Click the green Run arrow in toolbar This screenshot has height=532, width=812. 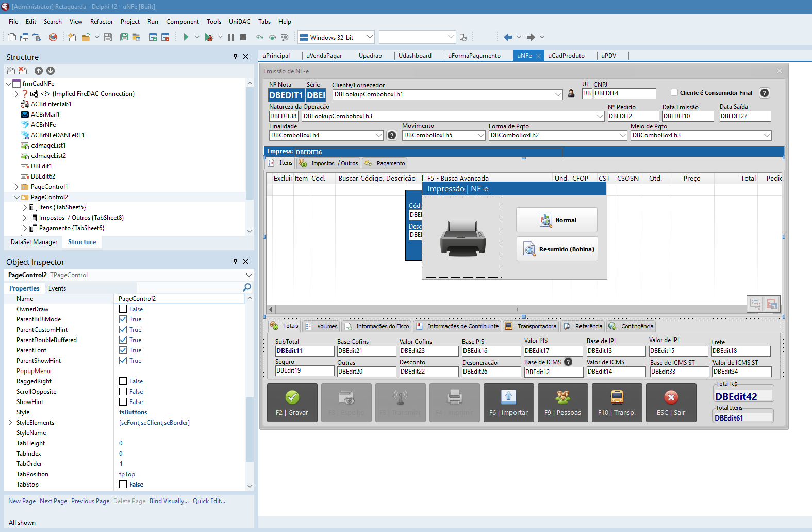(x=186, y=37)
